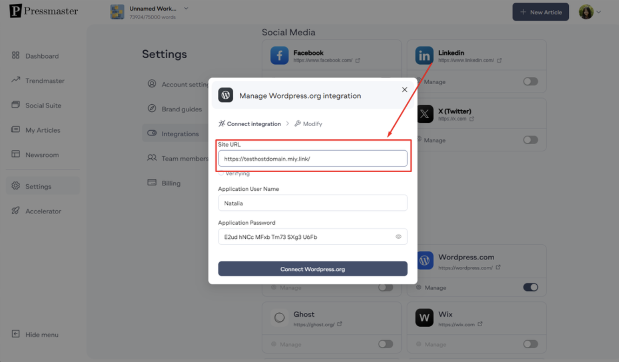619x364 pixels.
Task: Click the Trendmaster trend-line icon
Action: coord(16,80)
